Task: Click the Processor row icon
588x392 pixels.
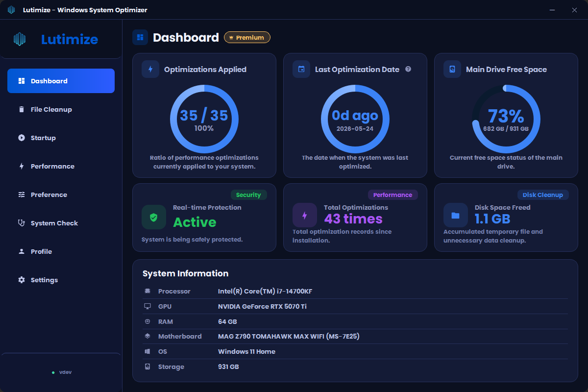Action: click(147, 291)
